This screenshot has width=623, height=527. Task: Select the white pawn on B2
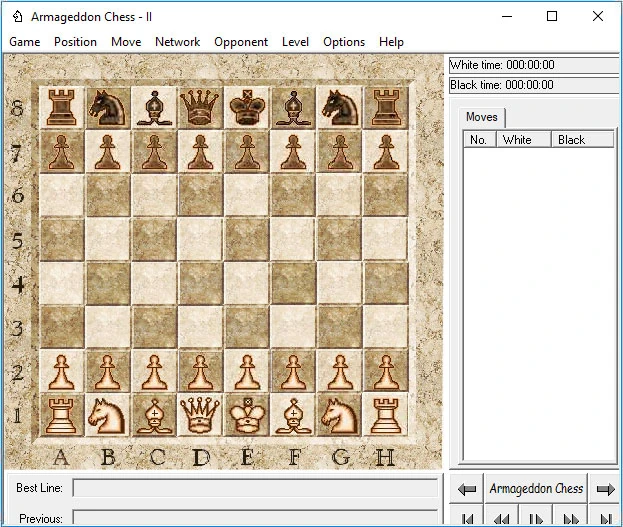tap(108, 372)
